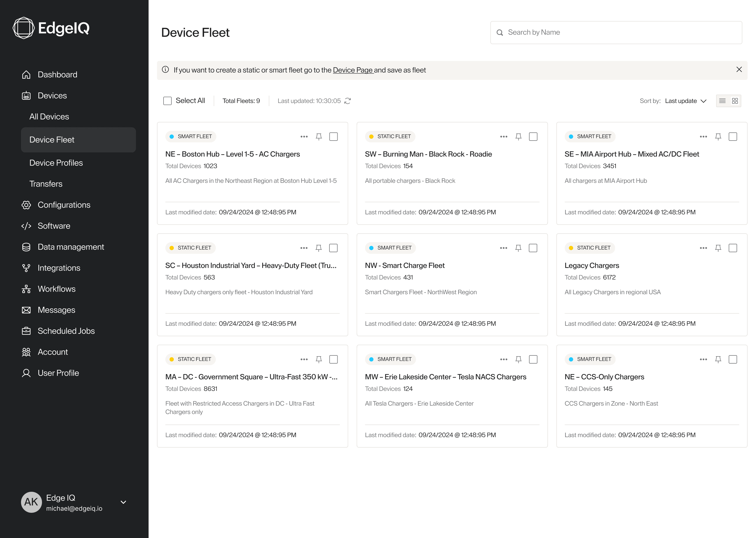Pin the NE CCS-Only Chargers card
The height and width of the screenshot is (538, 756).
click(718, 359)
